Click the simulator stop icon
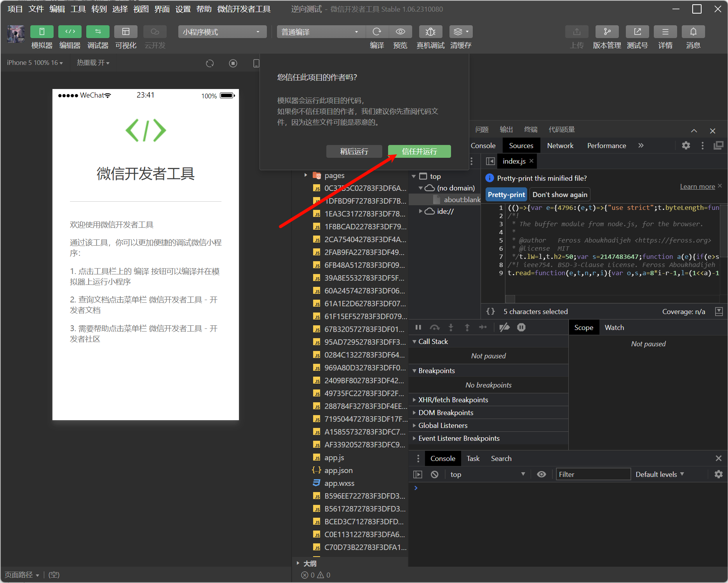728x583 pixels. click(233, 63)
